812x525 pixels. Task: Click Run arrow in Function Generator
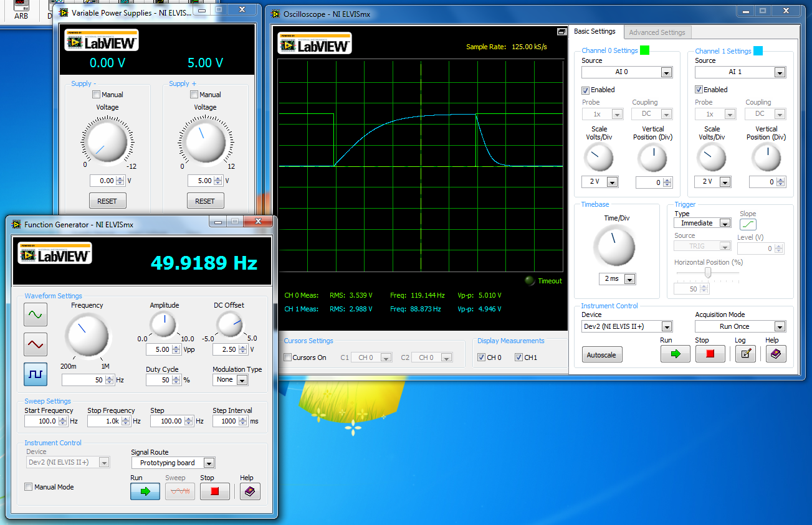pos(145,491)
